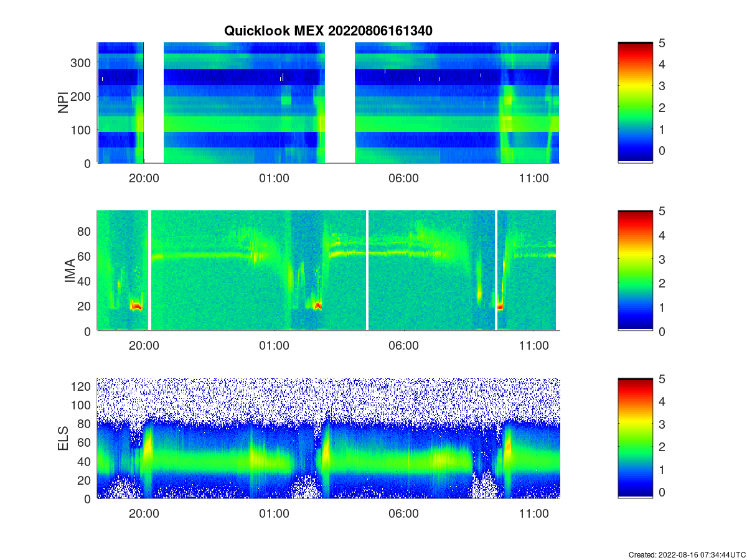The width and height of the screenshot is (747, 560).
Task: Click the 5 label on NPI colorbar
Action: point(663,43)
